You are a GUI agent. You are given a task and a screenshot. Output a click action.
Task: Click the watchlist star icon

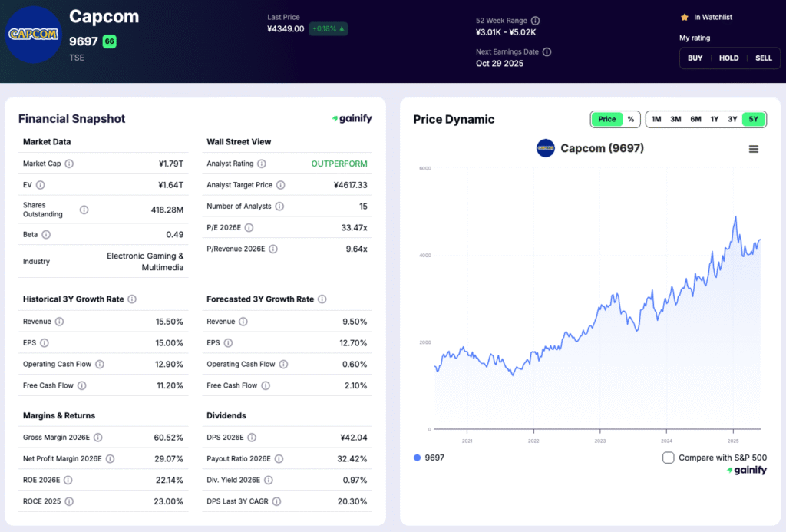point(684,17)
